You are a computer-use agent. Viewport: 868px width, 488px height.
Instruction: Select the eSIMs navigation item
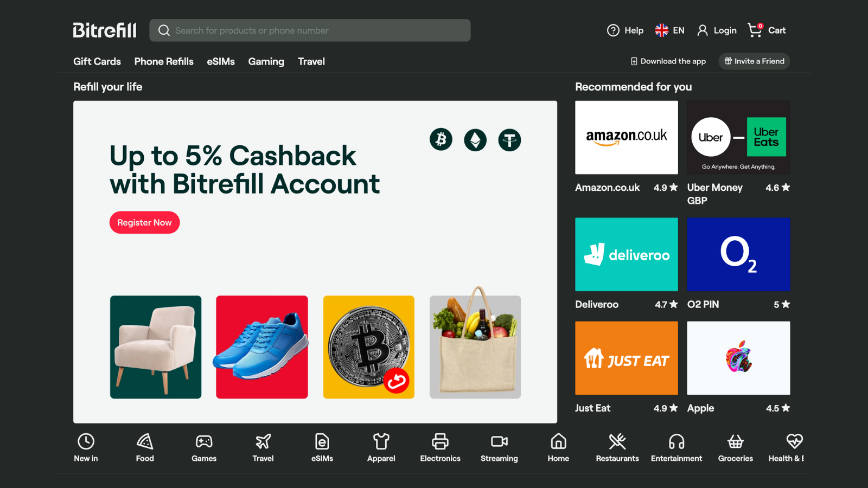click(x=221, y=61)
